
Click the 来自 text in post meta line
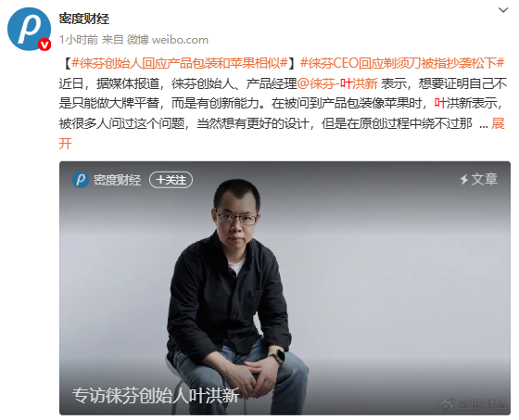[x=112, y=40]
